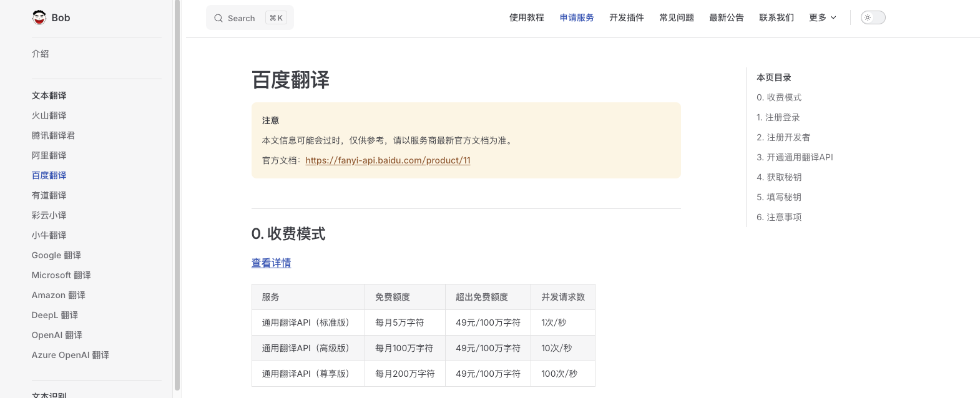Select Google 翻译 in the sidebar
Viewport: 980px width, 398px height.
click(56, 255)
